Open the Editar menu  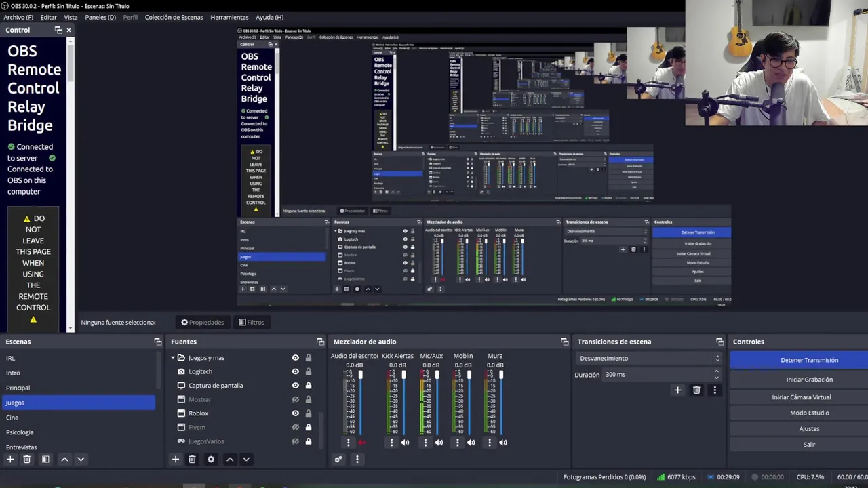click(48, 17)
